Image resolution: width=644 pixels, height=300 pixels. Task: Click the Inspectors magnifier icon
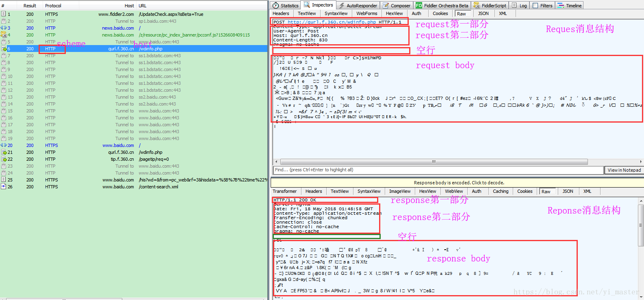click(x=307, y=5)
